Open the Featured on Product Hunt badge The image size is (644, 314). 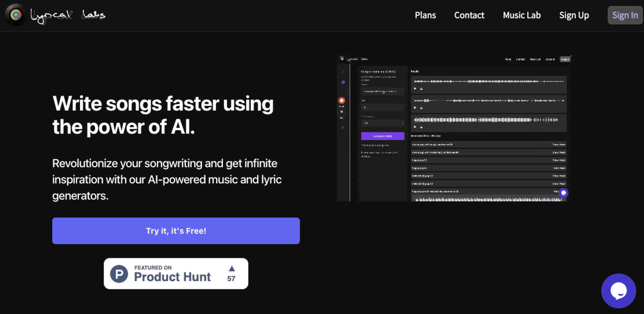pos(176,273)
